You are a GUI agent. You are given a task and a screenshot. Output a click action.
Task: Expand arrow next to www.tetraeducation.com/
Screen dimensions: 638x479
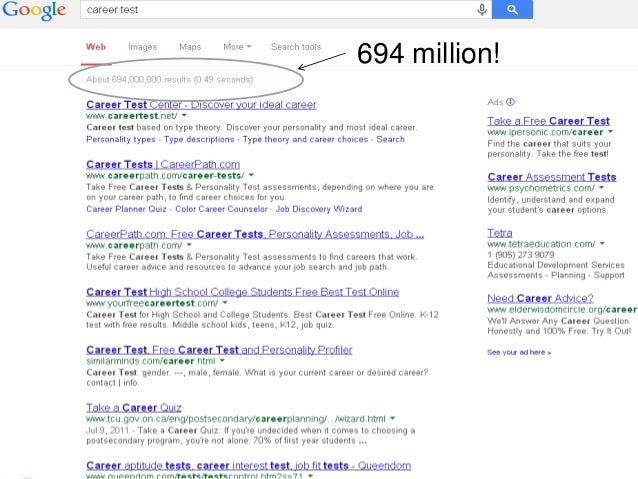(602, 244)
